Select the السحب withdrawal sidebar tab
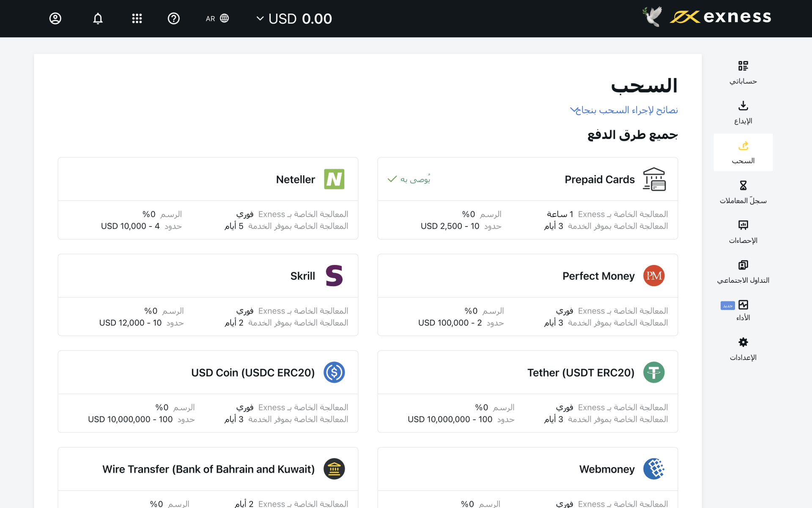This screenshot has height=508, width=812. pos(743,152)
